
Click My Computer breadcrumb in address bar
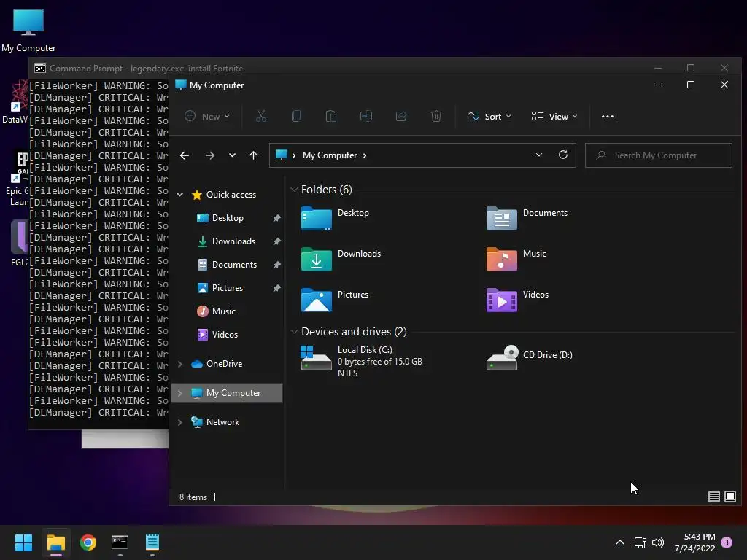click(330, 155)
